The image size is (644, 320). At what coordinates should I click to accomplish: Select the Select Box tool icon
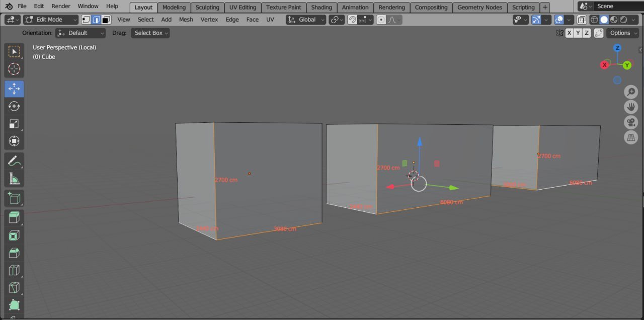(x=14, y=52)
